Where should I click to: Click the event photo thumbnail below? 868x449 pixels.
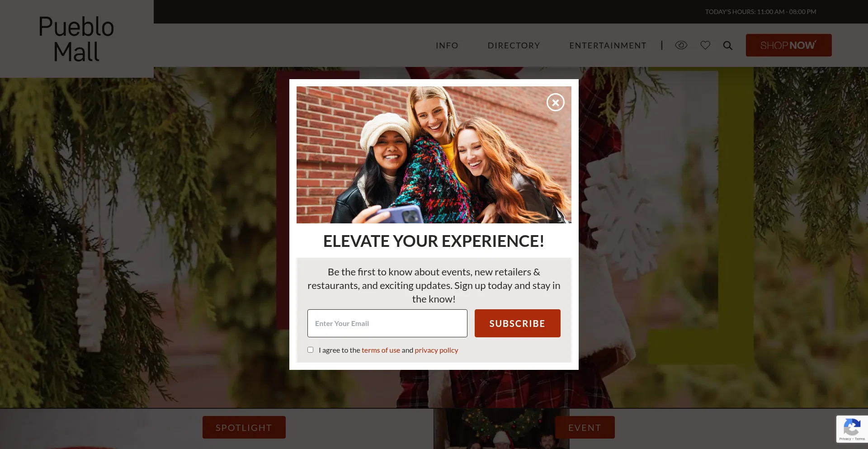pyautogui.click(x=501, y=429)
